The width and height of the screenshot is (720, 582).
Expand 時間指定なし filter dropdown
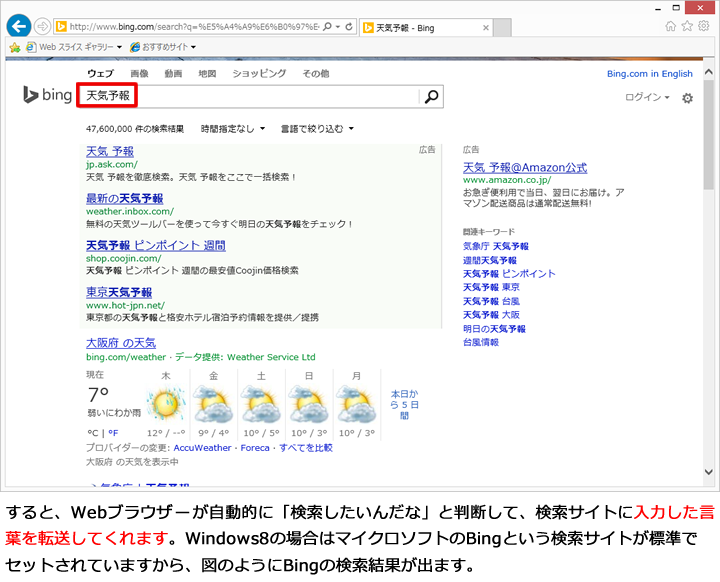(x=233, y=129)
